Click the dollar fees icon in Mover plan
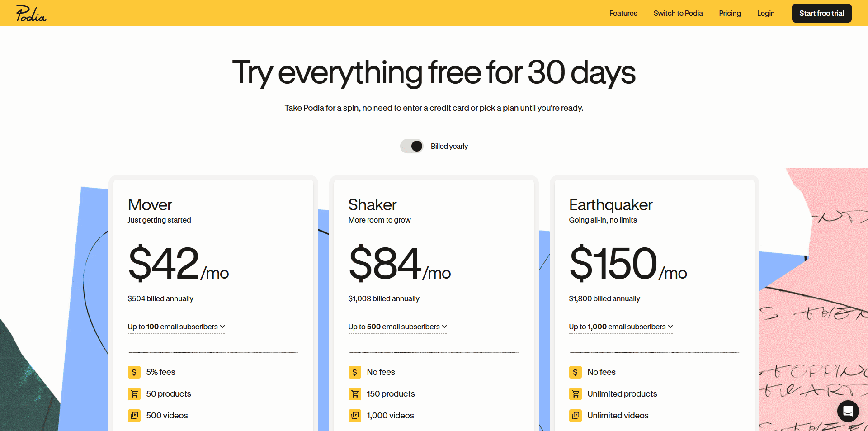Viewport: 868px width, 431px height. 134,372
